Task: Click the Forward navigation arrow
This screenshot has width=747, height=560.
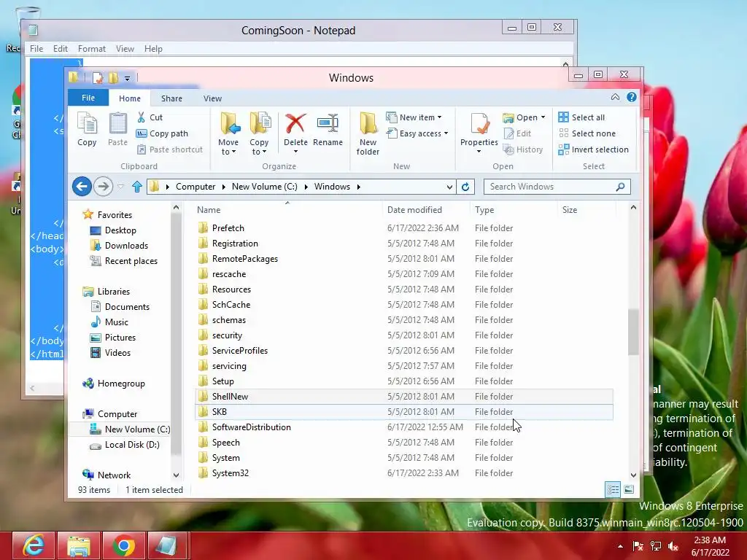Action: [x=103, y=186]
